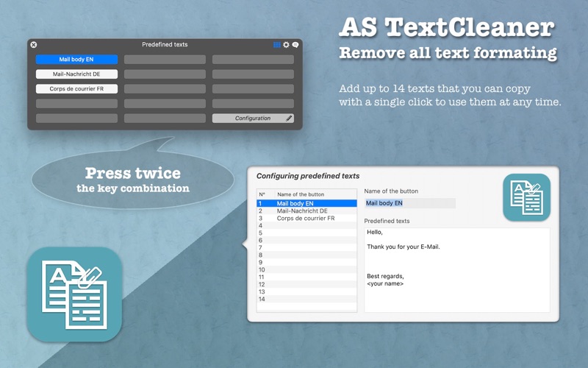Select row 2 'Mail-Nachricht DE' in the list
This screenshot has height=368, width=588.
[306, 211]
